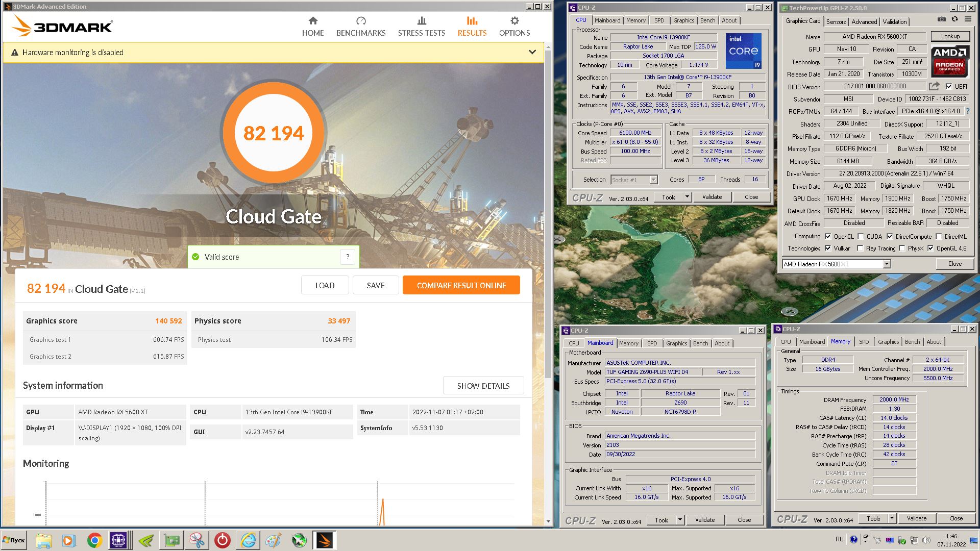Viewport: 980px width, 551px height.
Task: Click the Lookup button in GPU-Z
Action: tap(950, 36)
